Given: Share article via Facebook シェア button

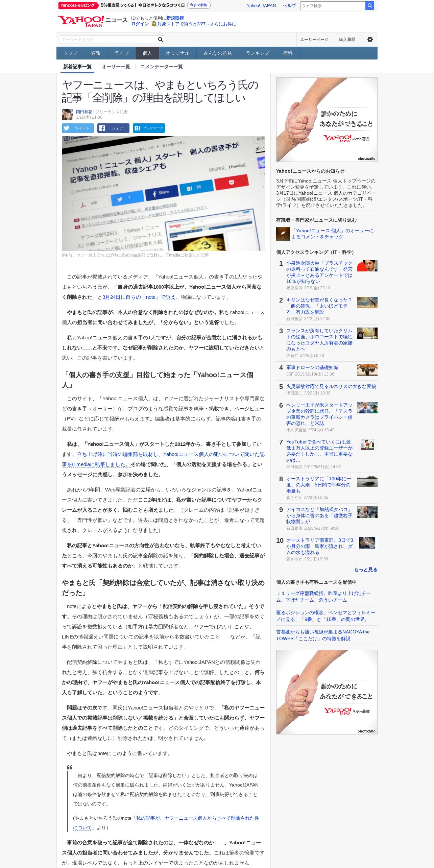Looking at the screenshot, I should click(113, 128).
